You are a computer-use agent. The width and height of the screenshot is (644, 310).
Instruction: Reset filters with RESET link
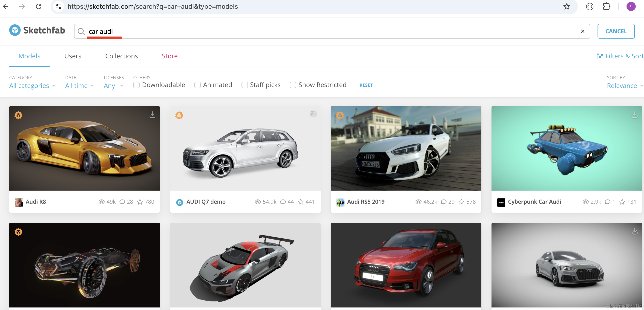(x=366, y=85)
